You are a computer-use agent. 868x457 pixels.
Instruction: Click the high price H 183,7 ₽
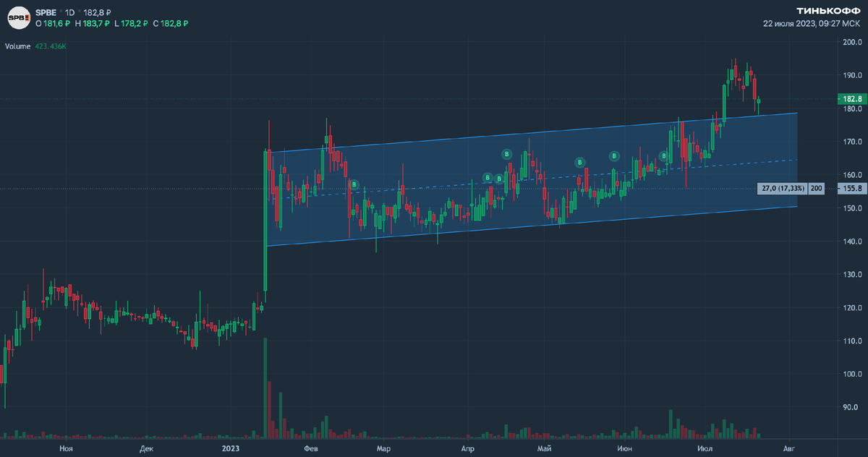click(92, 24)
